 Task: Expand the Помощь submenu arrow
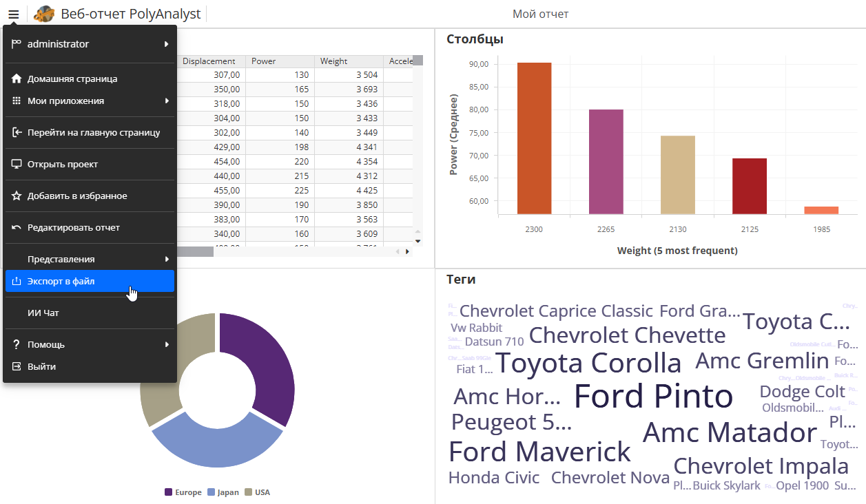click(167, 344)
